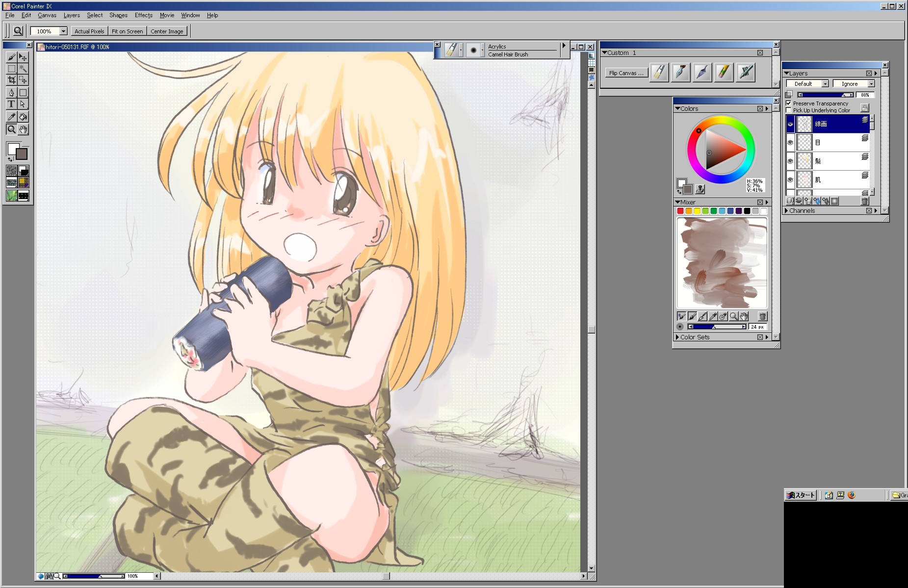Viewport: 908px width, 588px height.
Task: Collapse the Colors palette
Action: coord(678,109)
